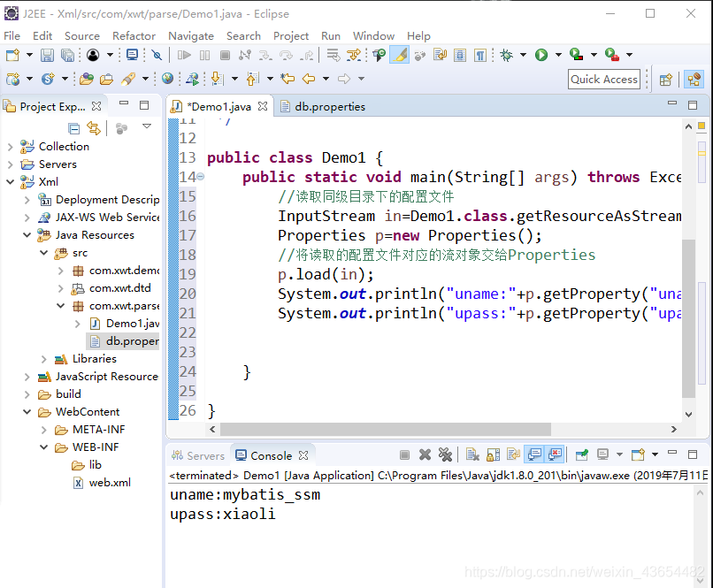The width and height of the screenshot is (713, 588).
Task: Open the Run button dropdown arrow
Action: (x=558, y=55)
